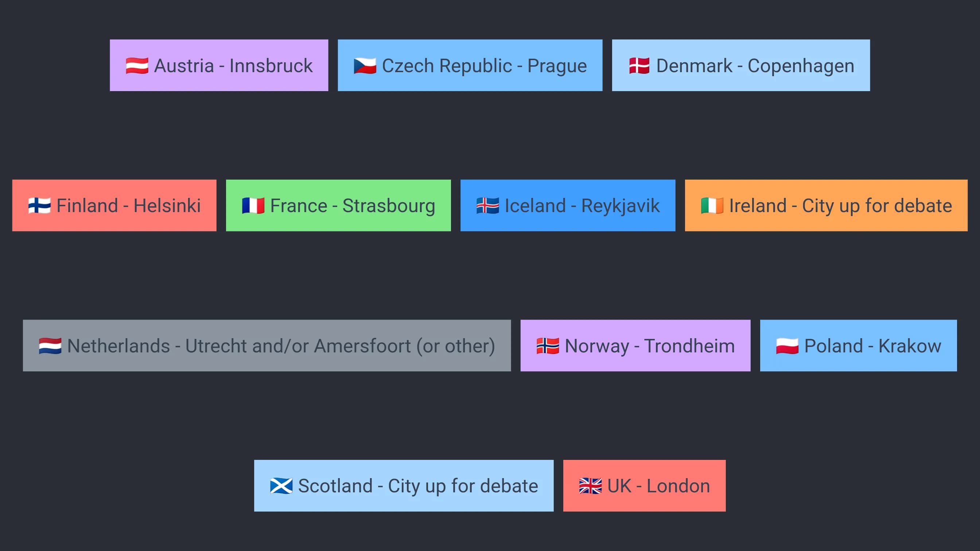Screen dimensions: 980x551
Task: Choose Scotland - City up for debate
Action: coord(404,486)
